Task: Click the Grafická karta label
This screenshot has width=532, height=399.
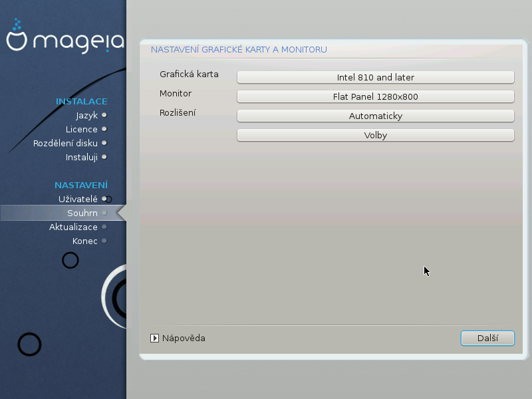Action: (x=189, y=74)
